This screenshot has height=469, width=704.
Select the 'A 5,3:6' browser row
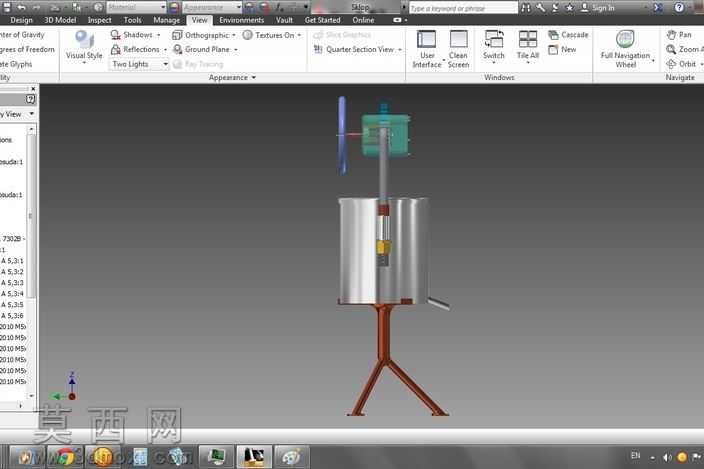tap(13, 316)
